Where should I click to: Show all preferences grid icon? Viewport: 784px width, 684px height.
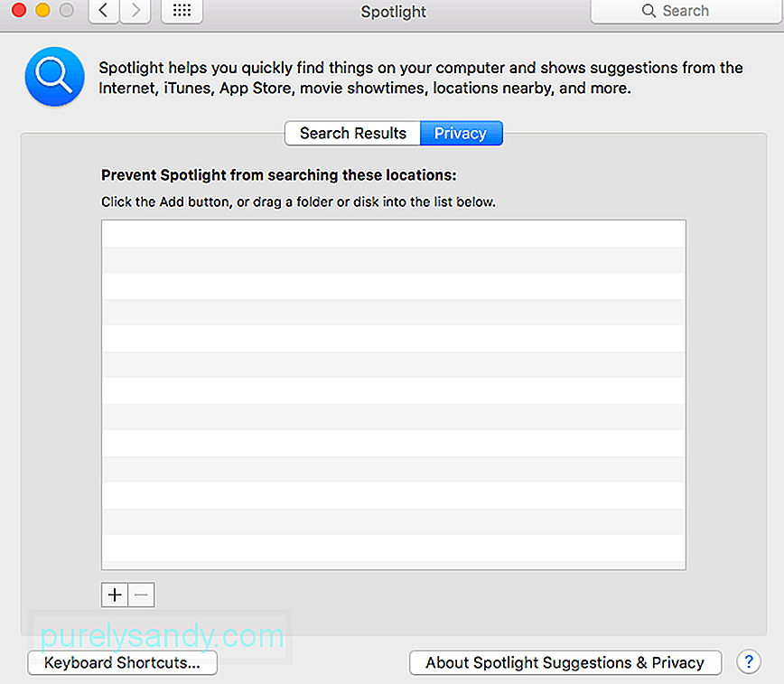coord(182,11)
